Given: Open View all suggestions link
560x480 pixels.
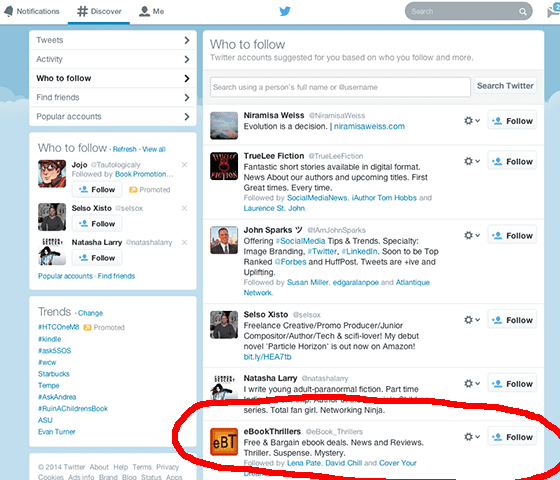Looking at the screenshot, I should 154,149.
